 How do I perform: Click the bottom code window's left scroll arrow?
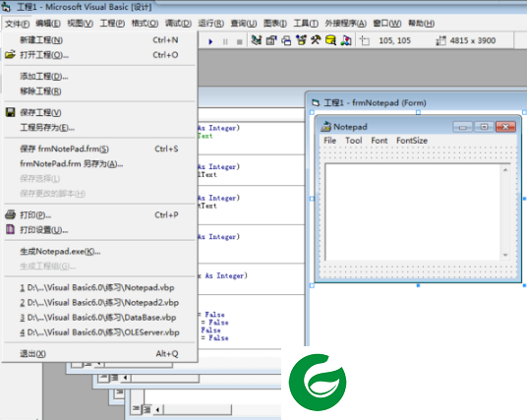pos(157,409)
